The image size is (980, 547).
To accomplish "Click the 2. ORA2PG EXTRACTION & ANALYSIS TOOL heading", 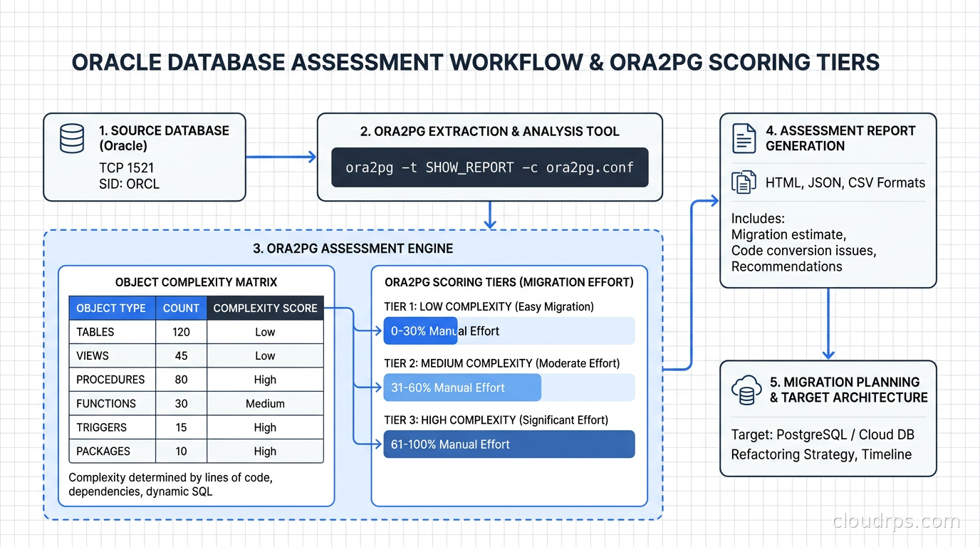I will point(490,131).
